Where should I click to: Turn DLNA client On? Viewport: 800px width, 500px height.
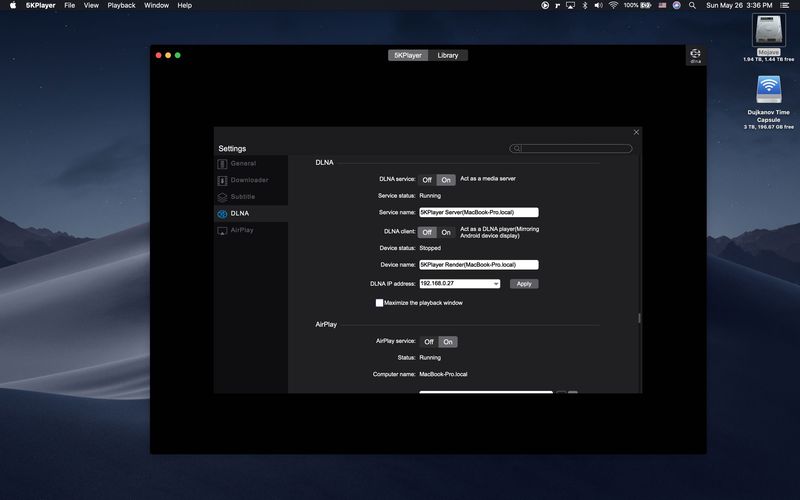pyautogui.click(x=446, y=233)
